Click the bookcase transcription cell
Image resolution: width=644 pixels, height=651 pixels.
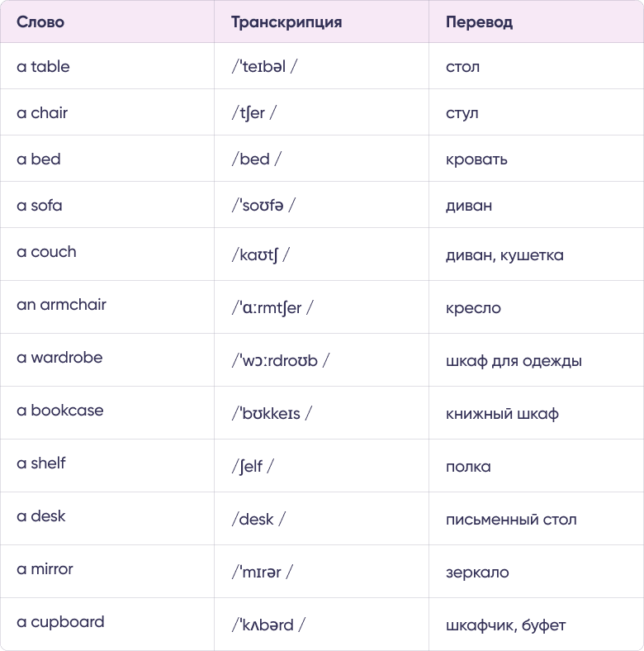click(321, 413)
